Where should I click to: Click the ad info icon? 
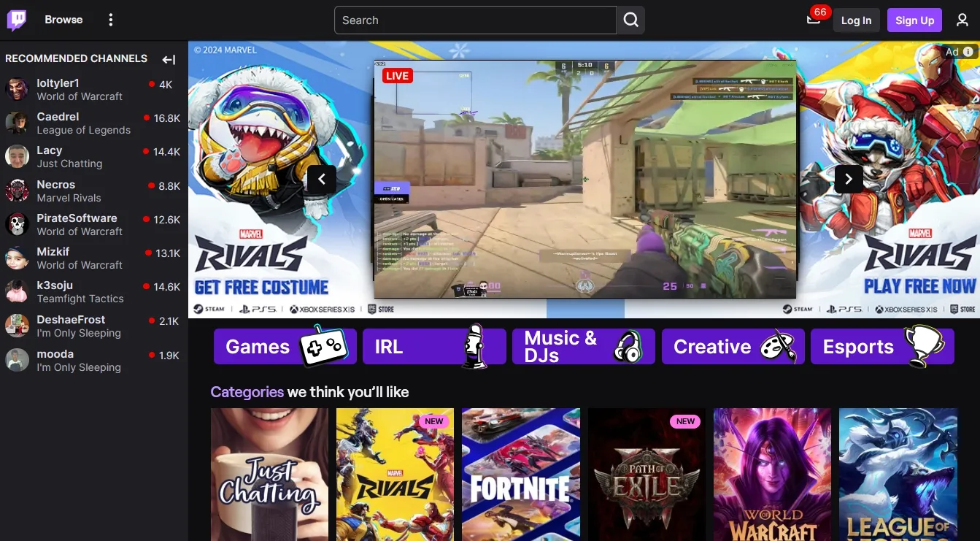pyautogui.click(x=968, y=52)
